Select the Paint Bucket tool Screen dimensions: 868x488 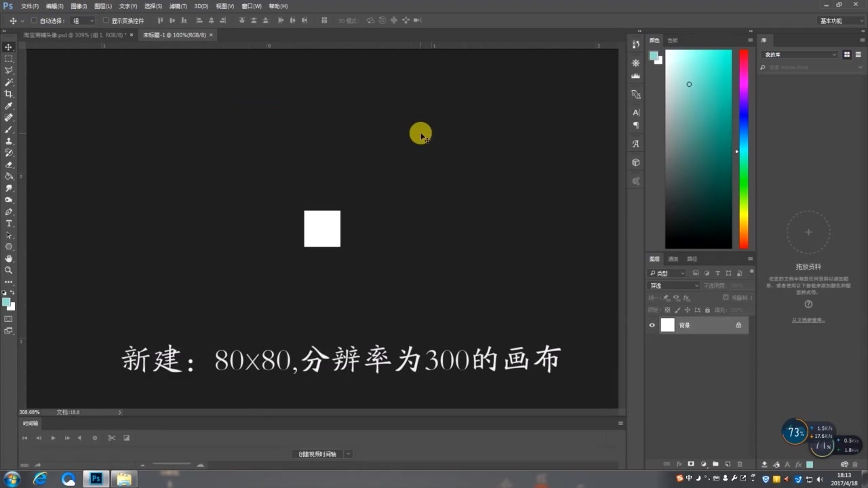9,176
